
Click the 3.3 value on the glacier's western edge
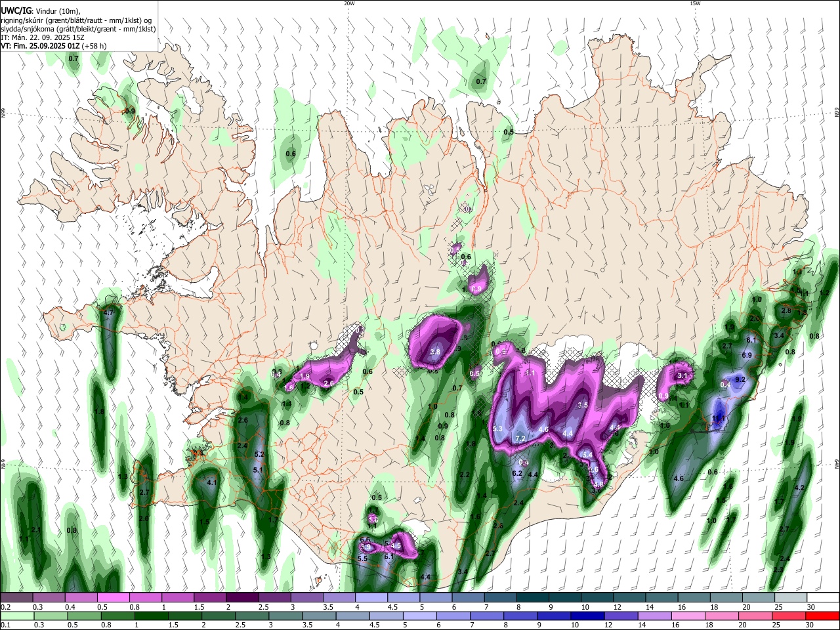[497, 429]
